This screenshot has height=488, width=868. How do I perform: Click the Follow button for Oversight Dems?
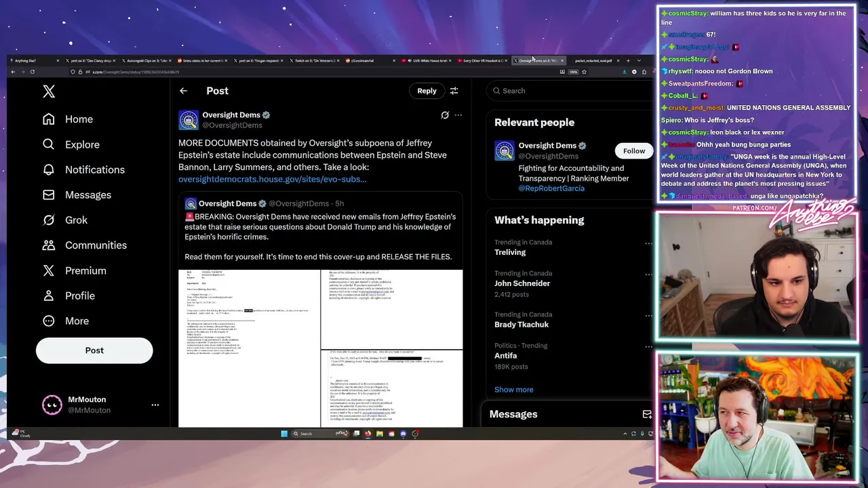[x=634, y=151]
